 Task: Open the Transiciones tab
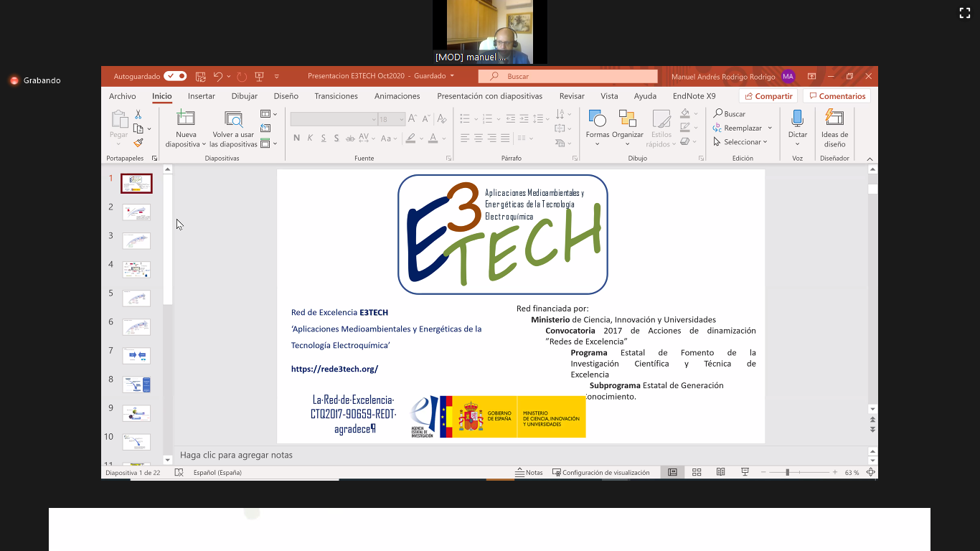pos(336,96)
